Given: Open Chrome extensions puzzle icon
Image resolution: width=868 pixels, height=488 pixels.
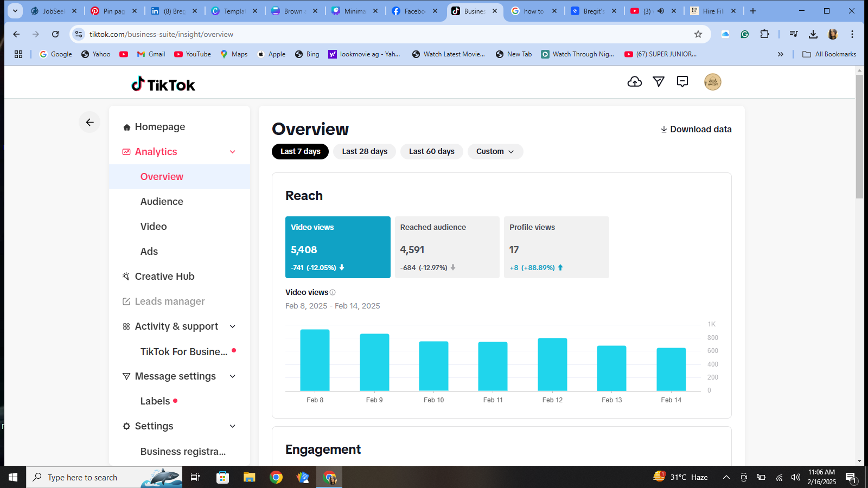Looking at the screenshot, I should 764,34.
